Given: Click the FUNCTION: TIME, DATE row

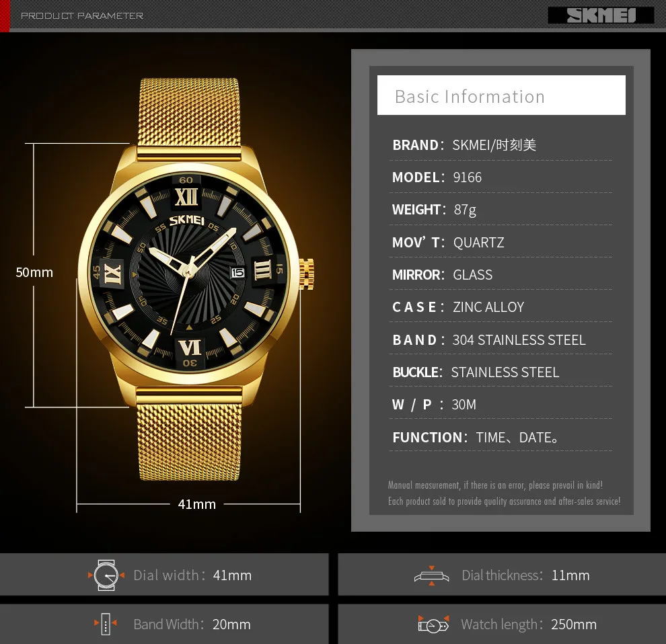Looking at the screenshot, I should (501, 437).
